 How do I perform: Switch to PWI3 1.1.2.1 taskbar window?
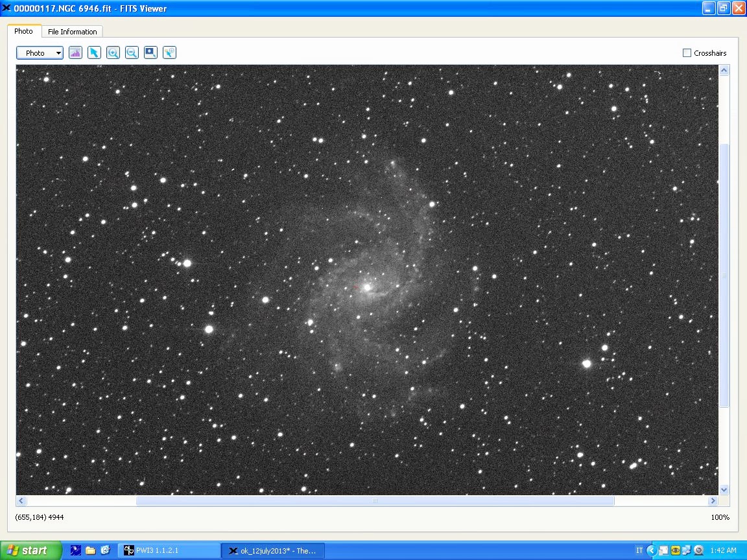coord(169,550)
